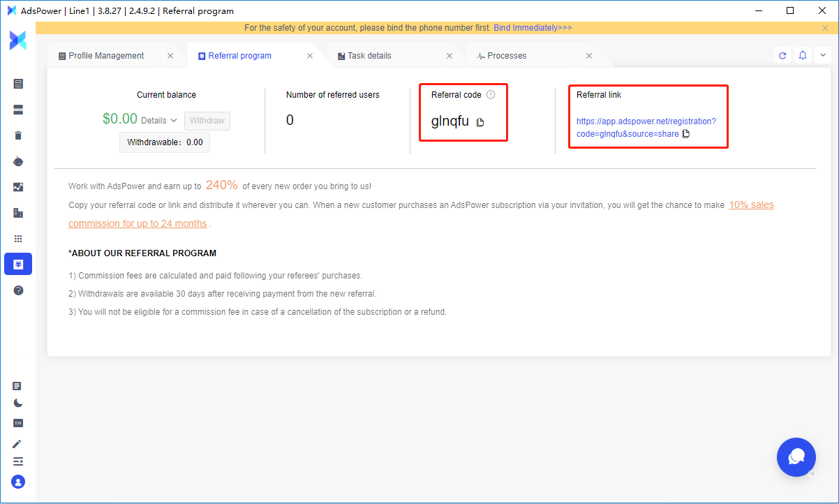839x504 pixels.
Task: Click the ABOUT OUR REFERRAL PROGRAM heading
Action: [142, 253]
